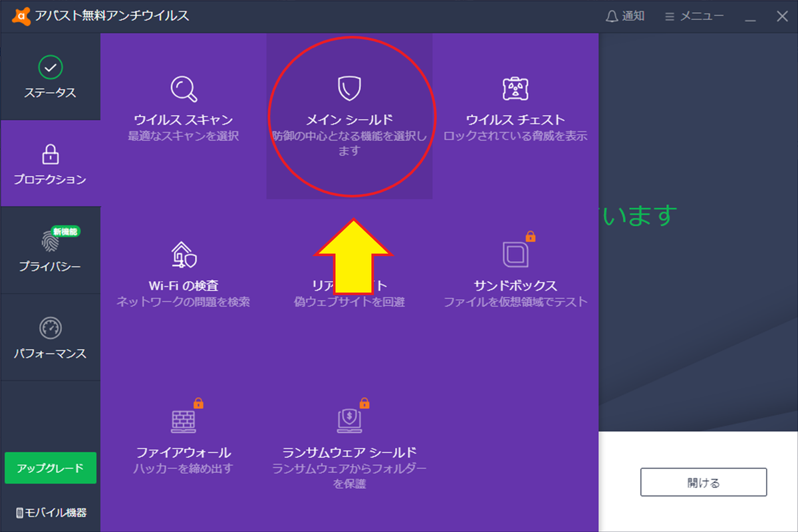Click the ファイアウォール title text
Image resolution: width=798 pixels, height=532 pixels.
pyautogui.click(x=184, y=453)
